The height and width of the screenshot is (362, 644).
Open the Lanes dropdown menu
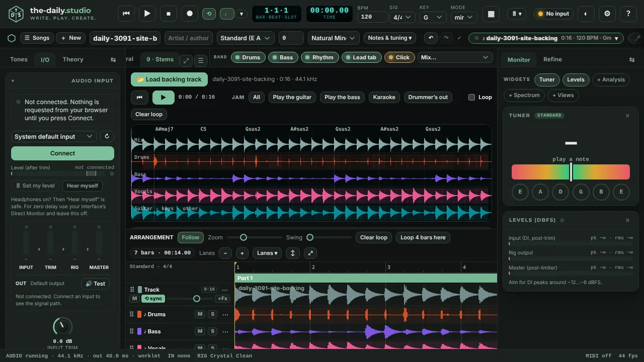click(267, 253)
